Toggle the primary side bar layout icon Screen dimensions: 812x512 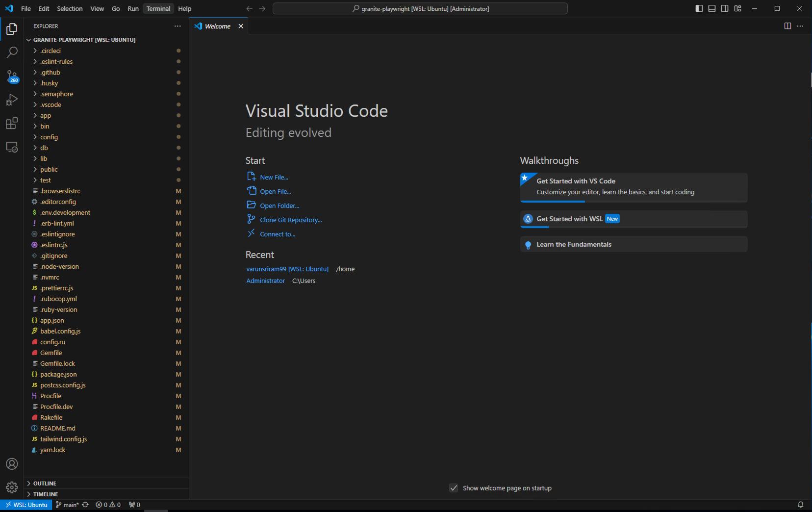tap(699, 8)
